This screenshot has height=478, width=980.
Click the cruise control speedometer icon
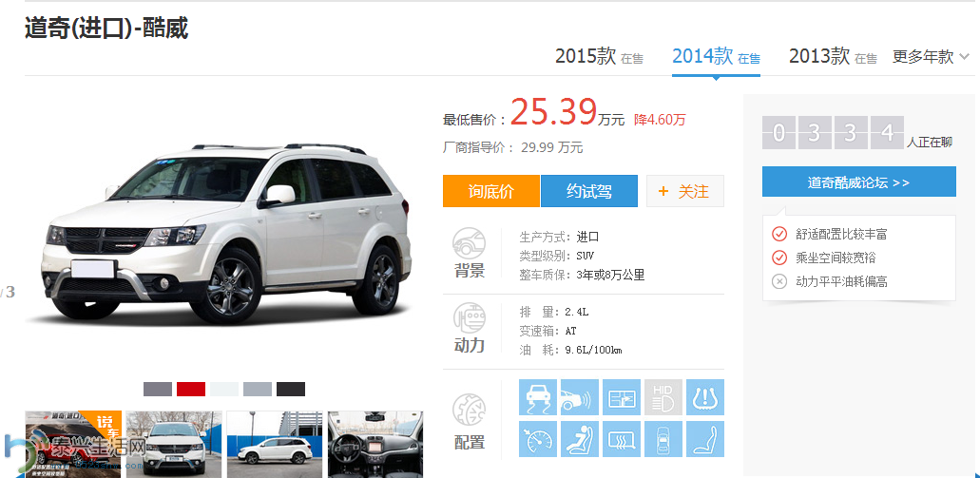pos(537,439)
